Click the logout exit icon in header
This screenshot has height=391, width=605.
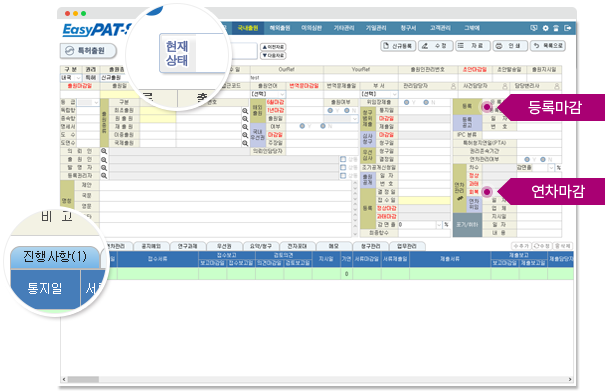click(567, 28)
